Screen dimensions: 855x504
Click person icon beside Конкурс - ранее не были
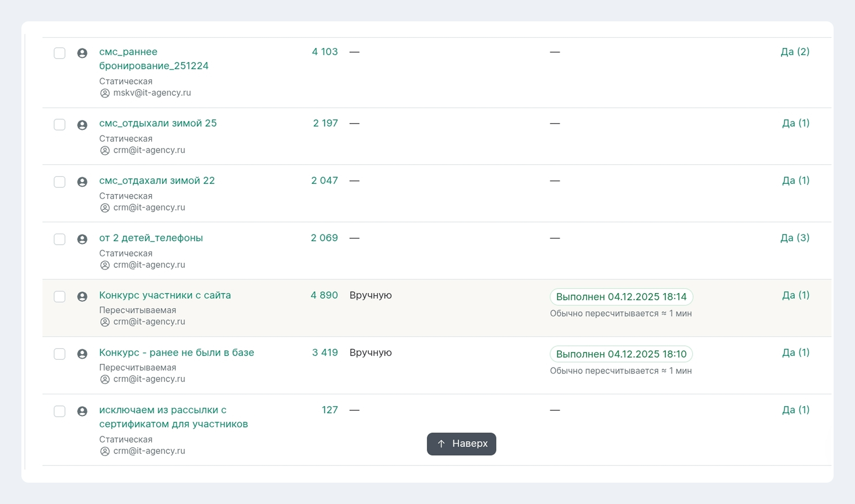pos(82,354)
